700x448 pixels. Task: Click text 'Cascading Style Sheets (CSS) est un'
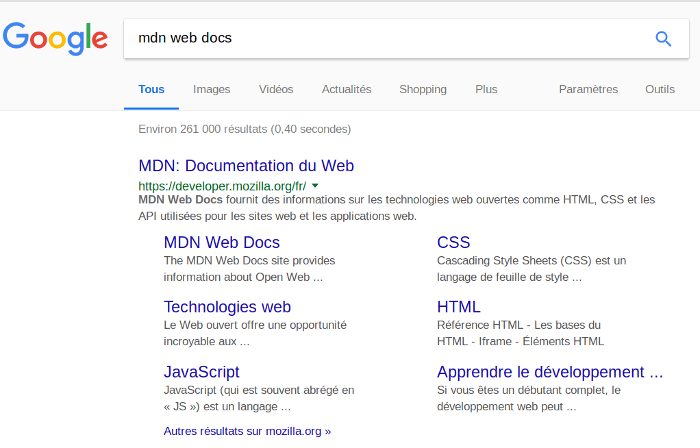[531, 261]
